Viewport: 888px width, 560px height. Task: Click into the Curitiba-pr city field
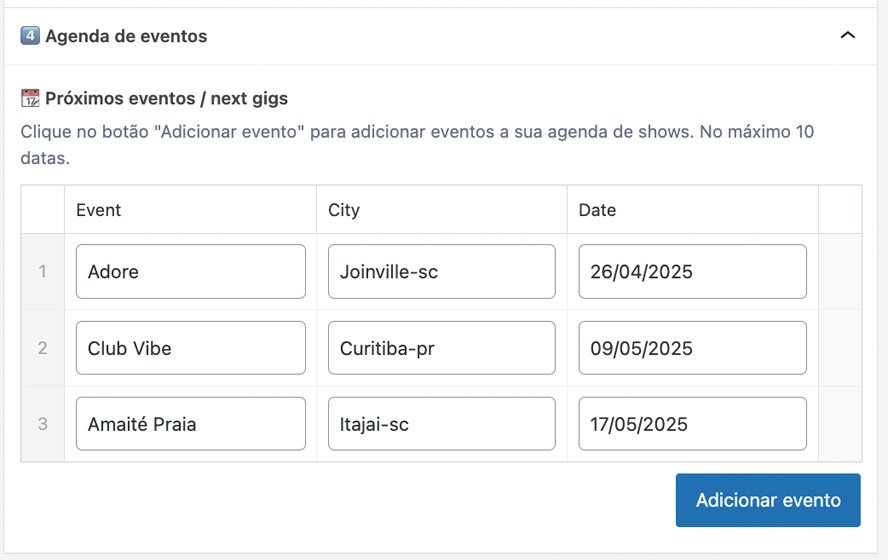click(x=441, y=348)
